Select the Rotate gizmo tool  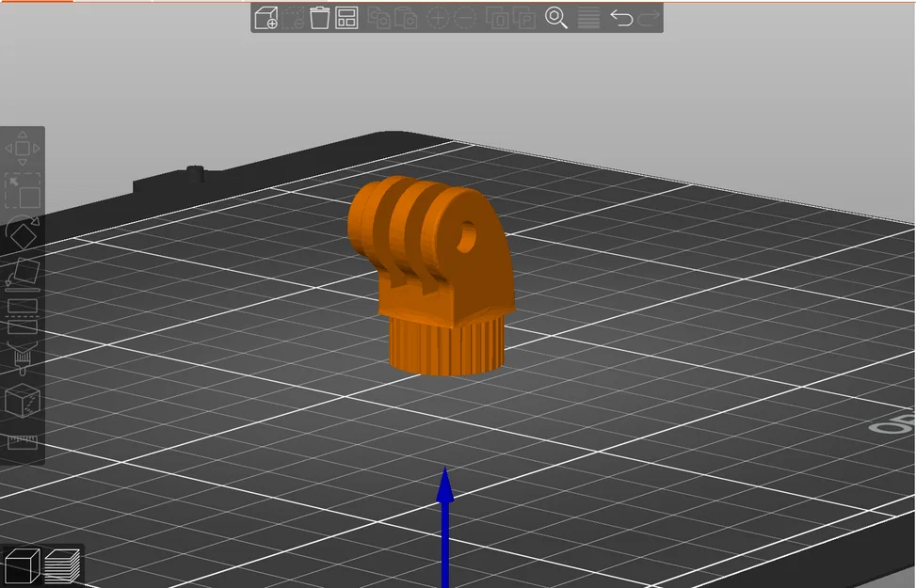(x=23, y=232)
